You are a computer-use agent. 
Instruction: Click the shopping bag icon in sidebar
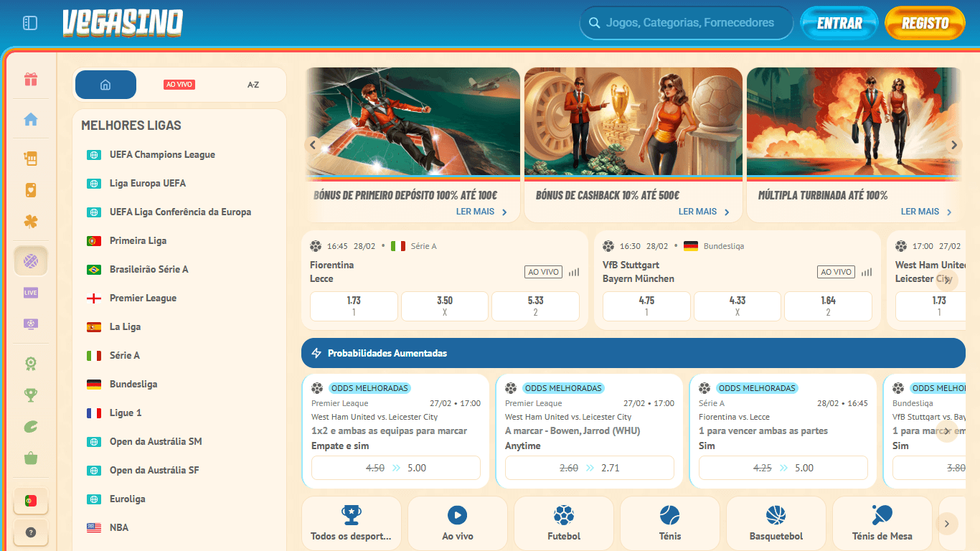[30, 458]
